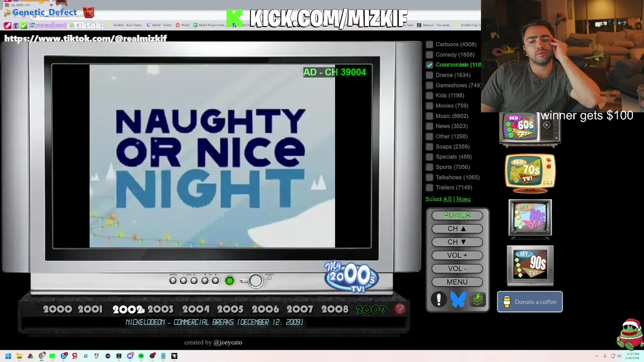The image size is (644, 362).
Task: Enable the Comedy (1858) checkbox
Action: [429, 54]
